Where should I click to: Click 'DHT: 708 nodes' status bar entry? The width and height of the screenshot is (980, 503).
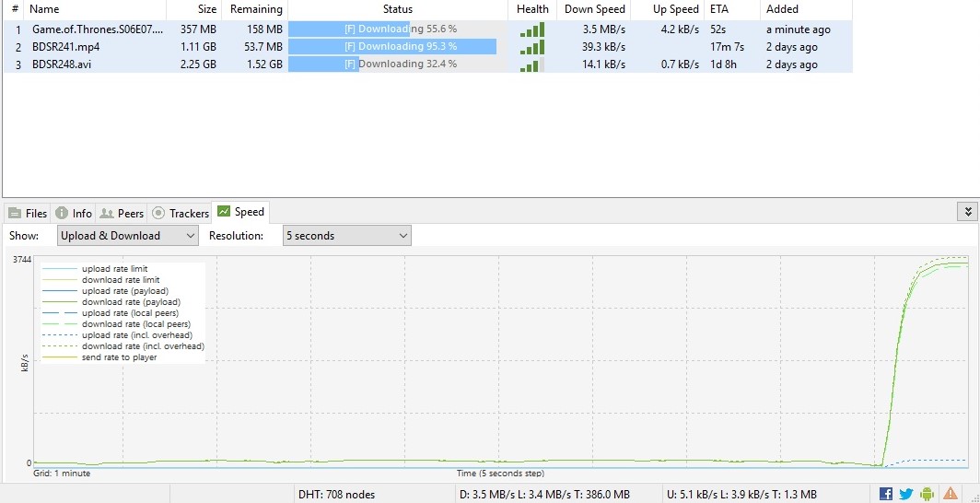pyautogui.click(x=337, y=495)
